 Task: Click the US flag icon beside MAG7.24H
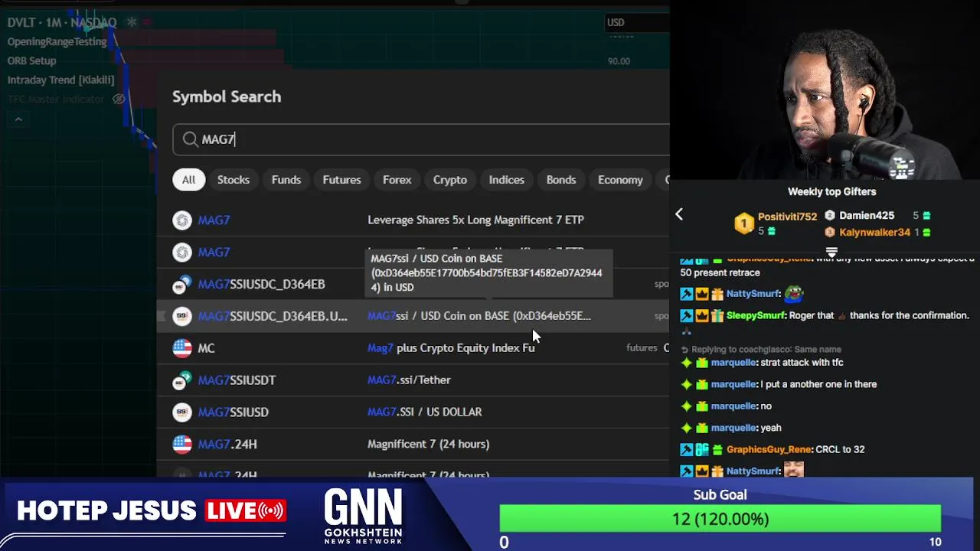click(x=182, y=444)
